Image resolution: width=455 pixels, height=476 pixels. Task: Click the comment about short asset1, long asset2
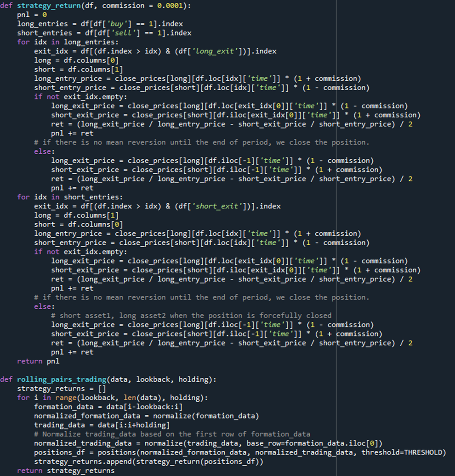pyautogui.click(x=191, y=315)
